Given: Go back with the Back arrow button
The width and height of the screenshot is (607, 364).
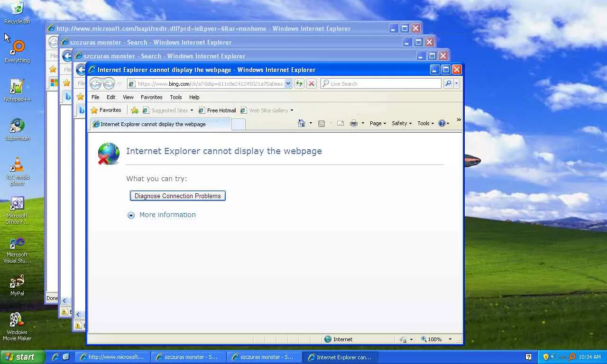Looking at the screenshot, I should tap(95, 84).
